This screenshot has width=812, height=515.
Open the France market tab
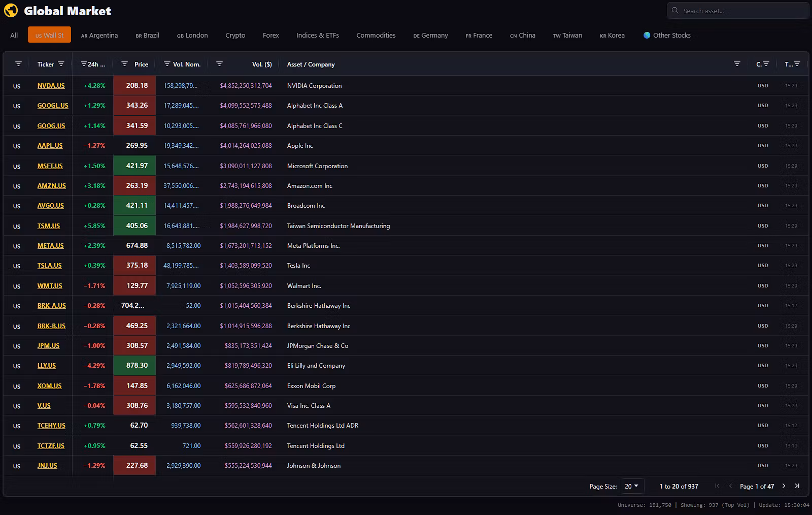[479, 35]
